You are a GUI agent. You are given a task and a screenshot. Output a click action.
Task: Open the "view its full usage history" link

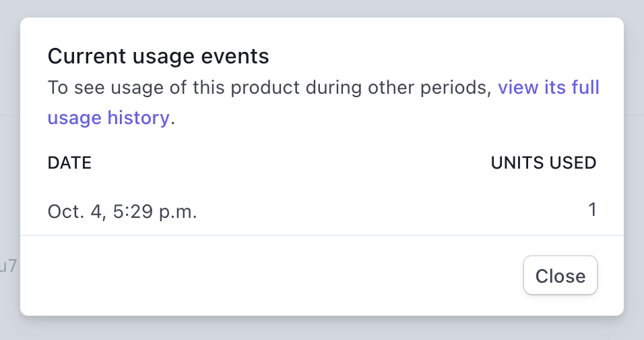click(548, 88)
